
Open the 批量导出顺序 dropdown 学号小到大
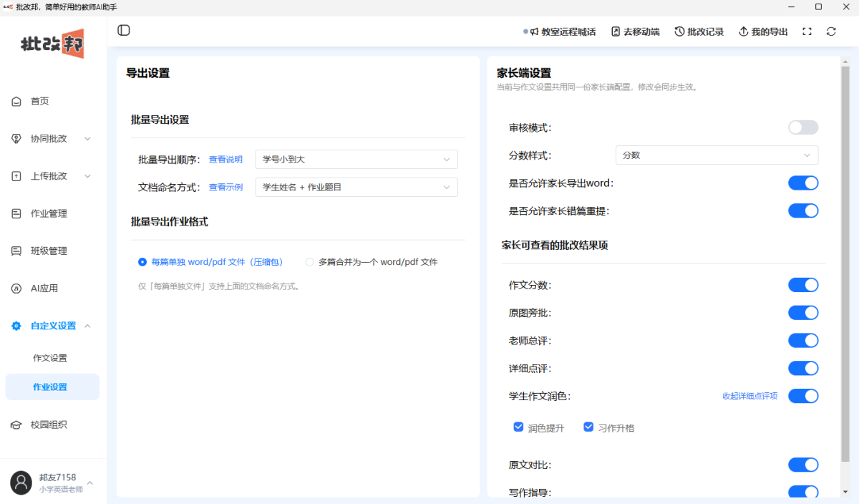[x=356, y=159]
